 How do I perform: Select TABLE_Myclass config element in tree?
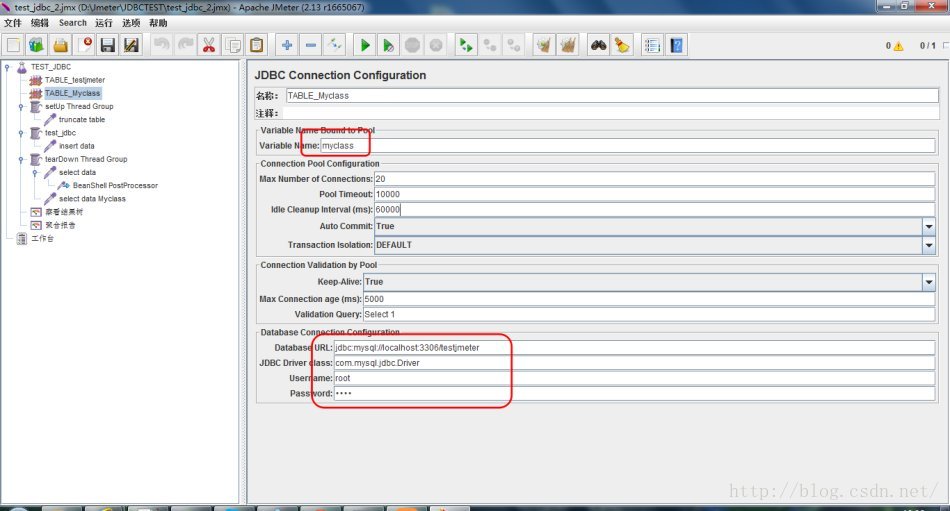click(x=72, y=93)
